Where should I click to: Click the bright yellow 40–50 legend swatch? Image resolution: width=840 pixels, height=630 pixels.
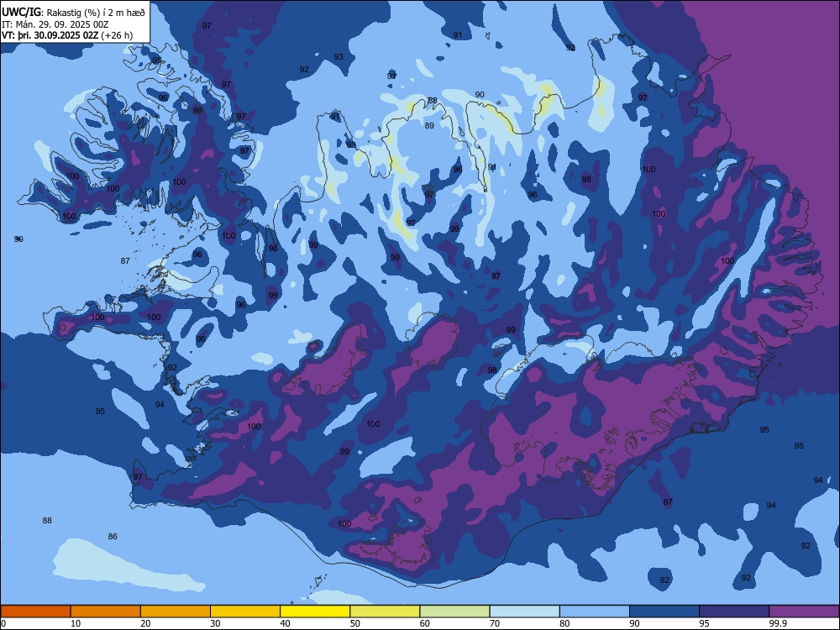point(315,612)
